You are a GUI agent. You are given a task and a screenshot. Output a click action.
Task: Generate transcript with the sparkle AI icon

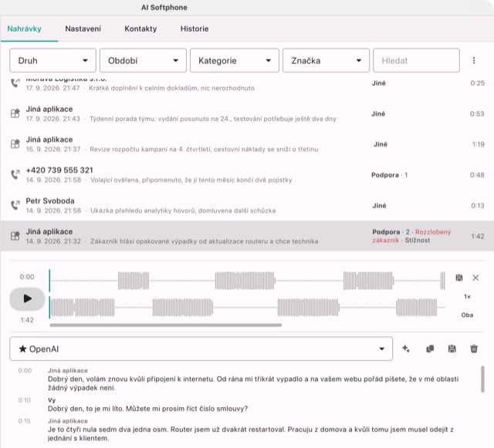pos(406,349)
